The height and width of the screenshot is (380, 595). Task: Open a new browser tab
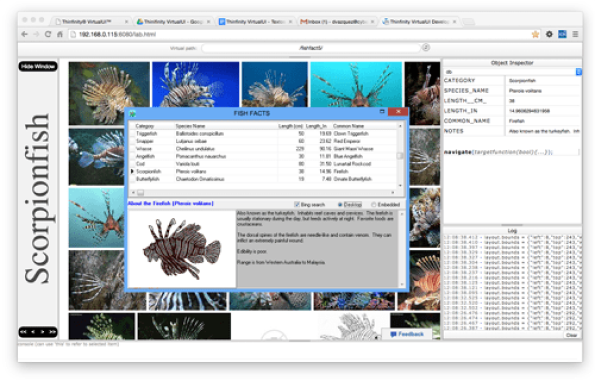(469, 22)
